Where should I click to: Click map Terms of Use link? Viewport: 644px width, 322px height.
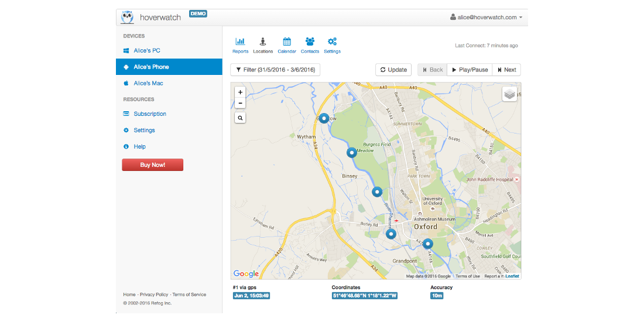(468, 276)
